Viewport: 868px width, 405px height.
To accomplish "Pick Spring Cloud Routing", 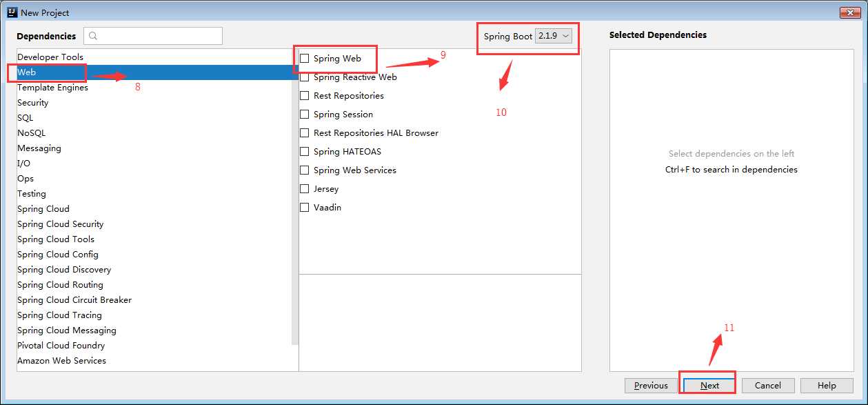I will [154, 285].
